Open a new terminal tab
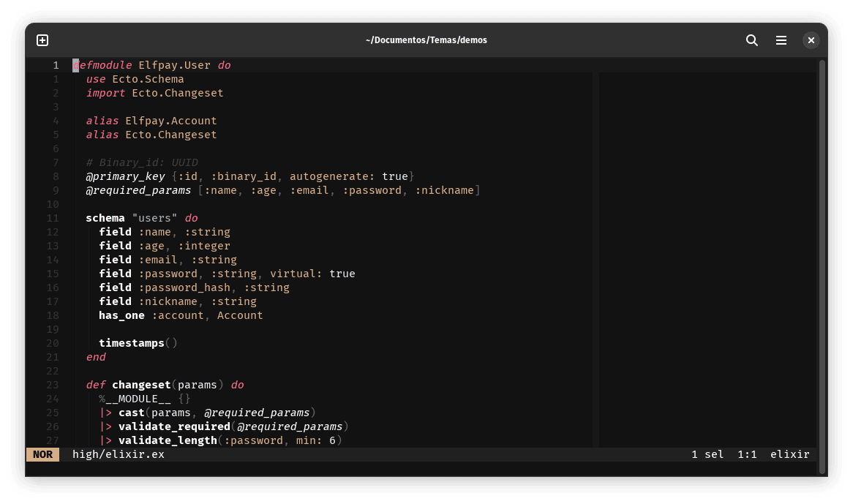The width and height of the screenshot is (853, 504). pyautogui.click(x=42, y=40)
